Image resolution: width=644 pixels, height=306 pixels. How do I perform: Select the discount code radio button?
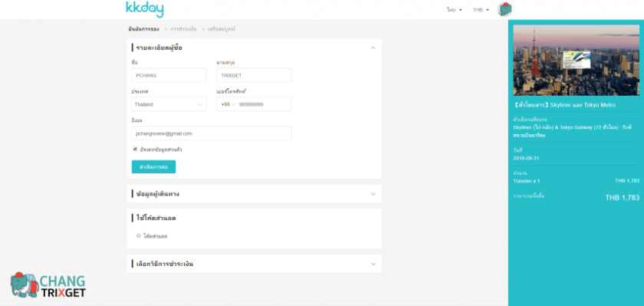click(139, 236)
